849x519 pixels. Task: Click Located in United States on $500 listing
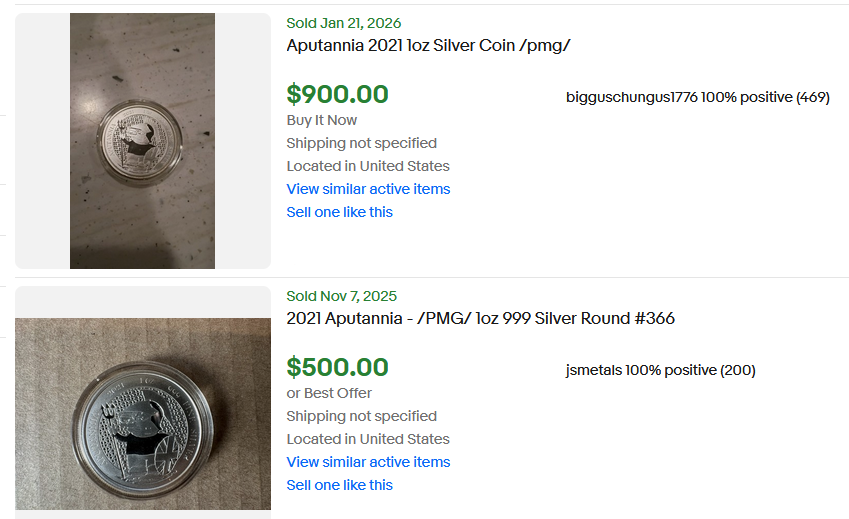pyautogui.click(x=367, y=439)
